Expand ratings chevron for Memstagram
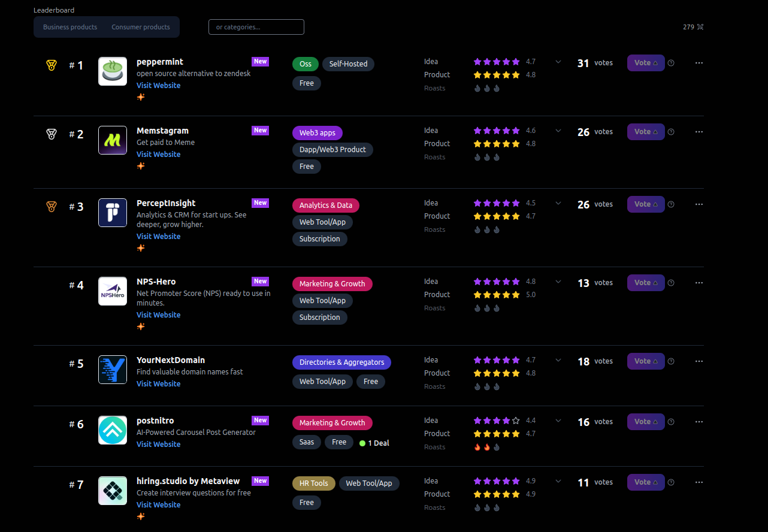Image resolution: width=768 pixels, height=532 pixels. click(558, 131)
